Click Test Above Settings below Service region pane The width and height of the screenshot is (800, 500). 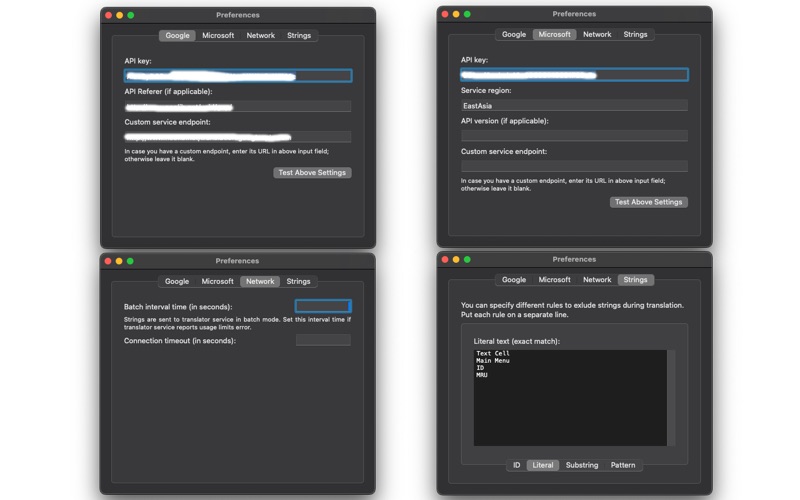click(x=648, y=202)
